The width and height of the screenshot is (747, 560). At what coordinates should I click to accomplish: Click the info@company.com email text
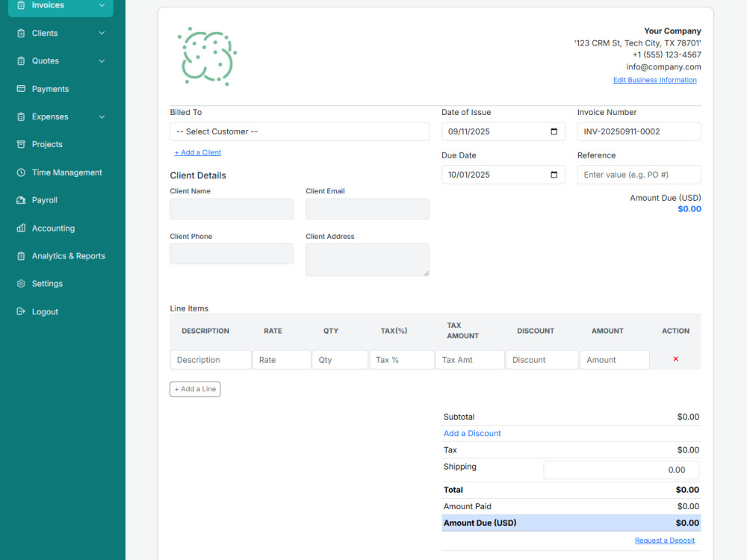click(x=663, y=66)
